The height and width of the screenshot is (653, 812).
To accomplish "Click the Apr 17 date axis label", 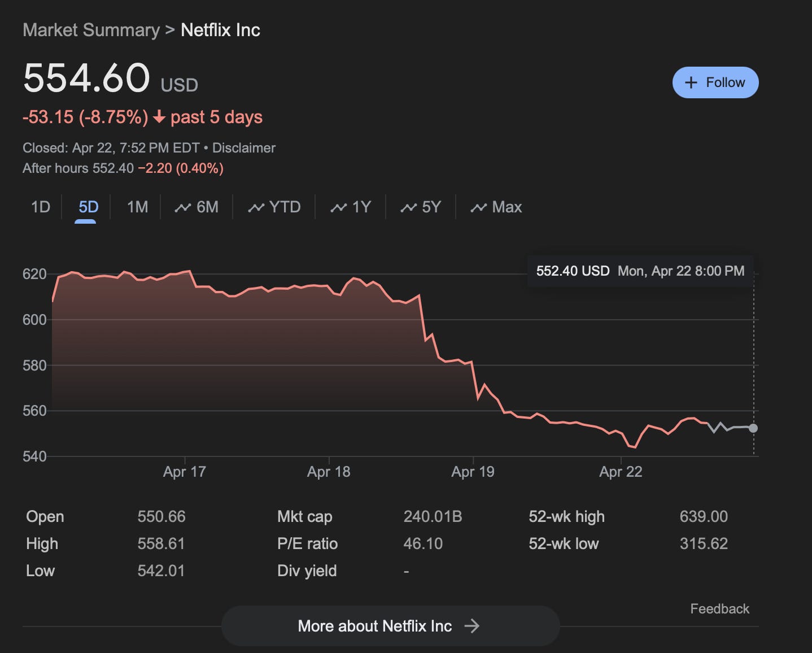I will coord(185,472).
